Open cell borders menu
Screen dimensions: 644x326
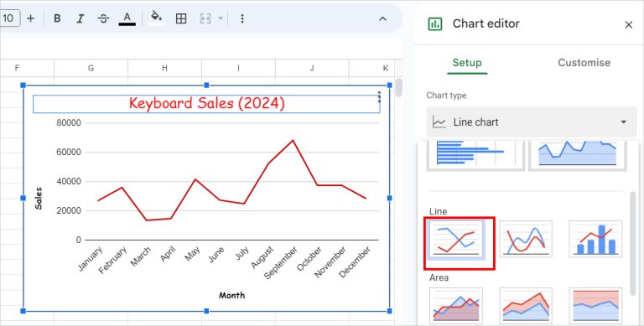pyautogui.click(x=181, y=18)
